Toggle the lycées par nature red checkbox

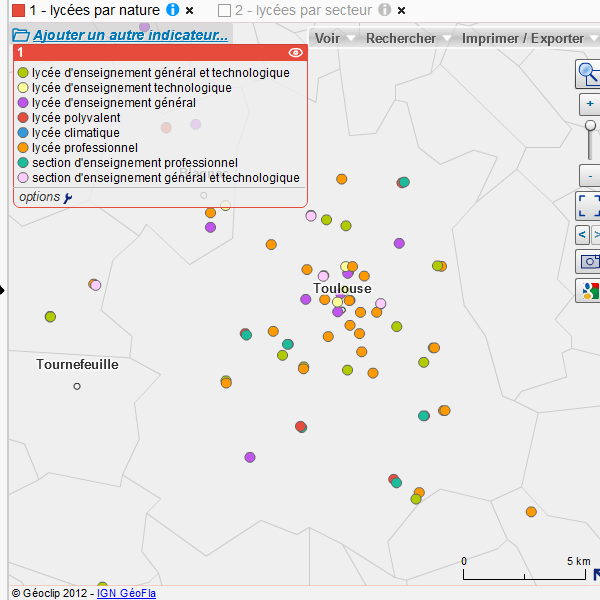pyautogui.click(x=18, y=10)
